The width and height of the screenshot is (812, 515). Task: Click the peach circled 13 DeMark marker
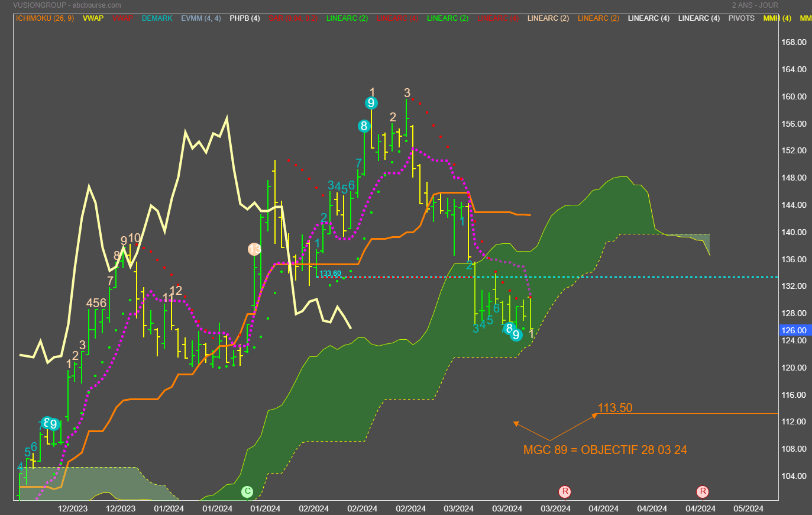tap(254, 249)
